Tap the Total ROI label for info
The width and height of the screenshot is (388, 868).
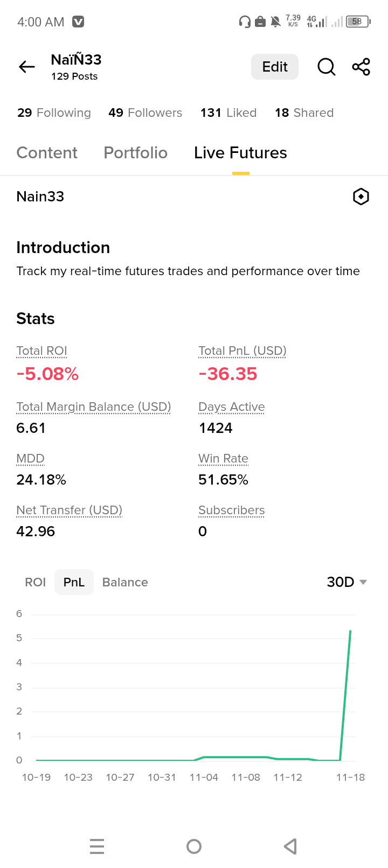41,351
